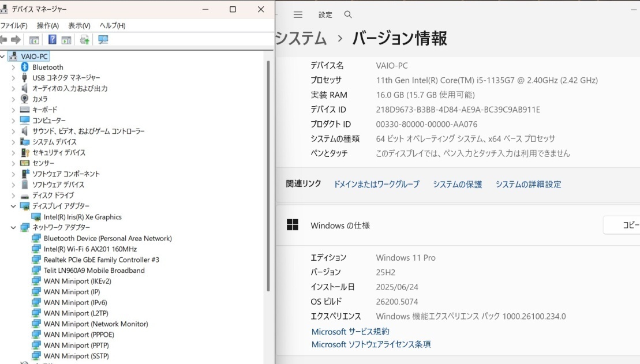The height and width of the screenshot is (364, 640).
Task: Collapse the ネットワーク アダプター category
Action: pyautogui.click(x=13, y=227)
